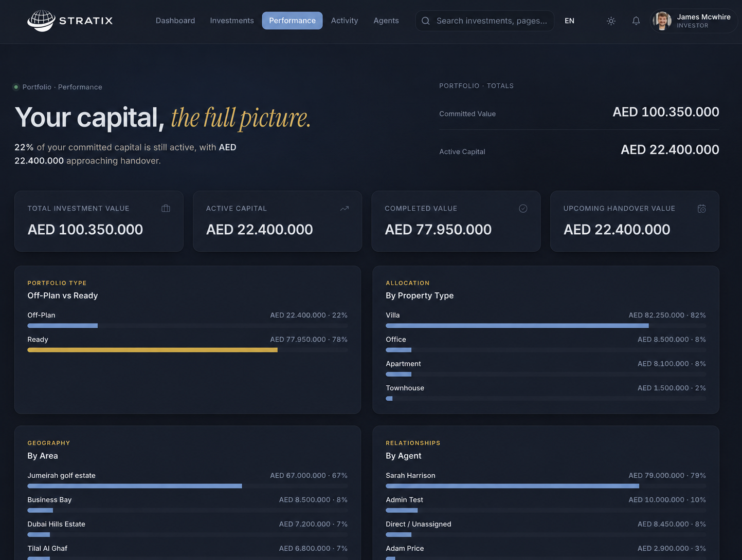
Task: Click the checkmark icon on Completed Value card
Action: (523, 209)
